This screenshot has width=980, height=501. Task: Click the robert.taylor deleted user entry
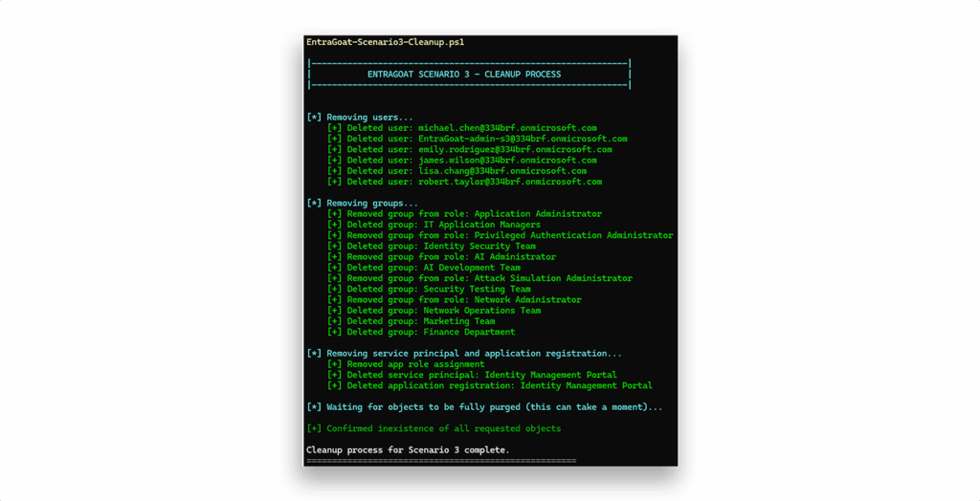(x=464, y=182)
